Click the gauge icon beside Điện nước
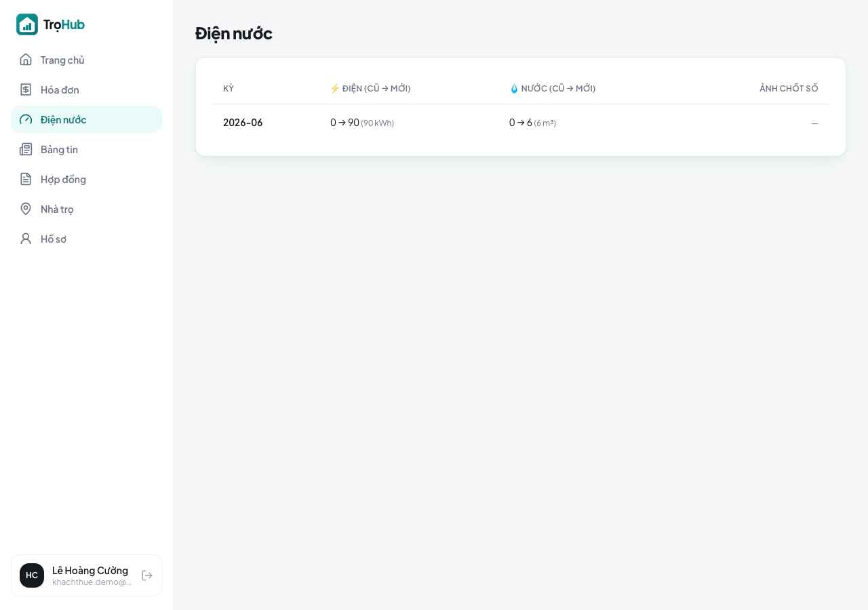The height and width of the screenshot is (610, 868). pos(26,119)
